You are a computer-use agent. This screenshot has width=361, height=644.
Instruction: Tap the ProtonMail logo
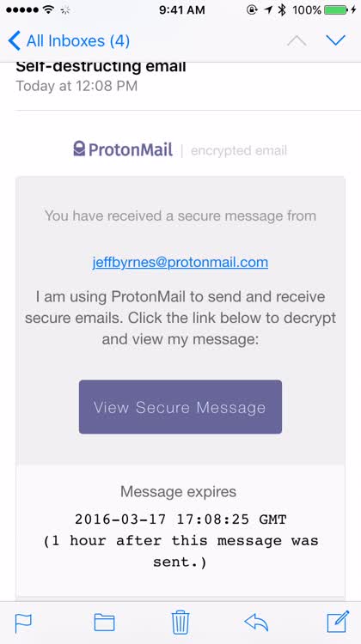tap(123, 149)
